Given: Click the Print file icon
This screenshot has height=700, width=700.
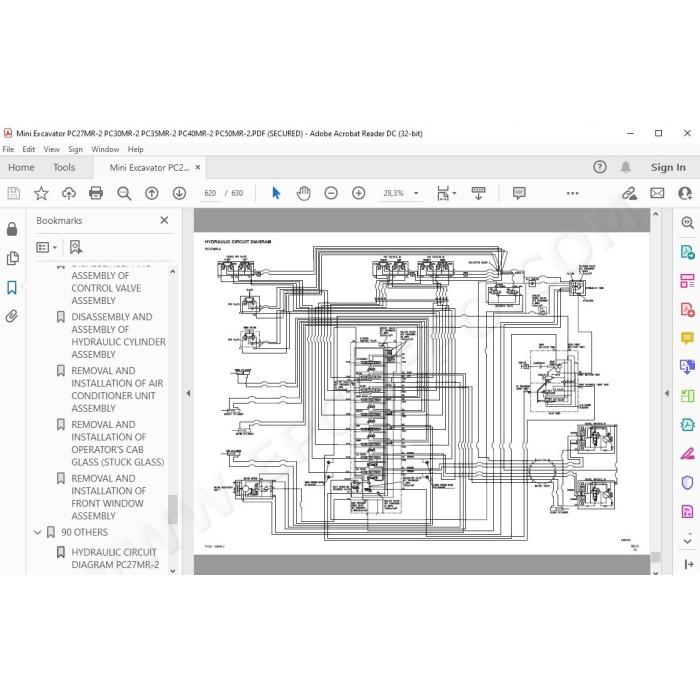Looking at the screenshot, I should point(96,193).
